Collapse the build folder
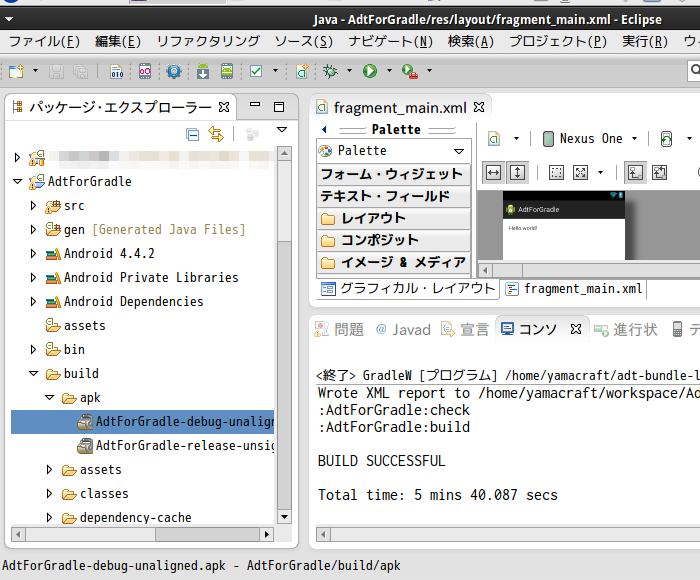 click(33, 373)
